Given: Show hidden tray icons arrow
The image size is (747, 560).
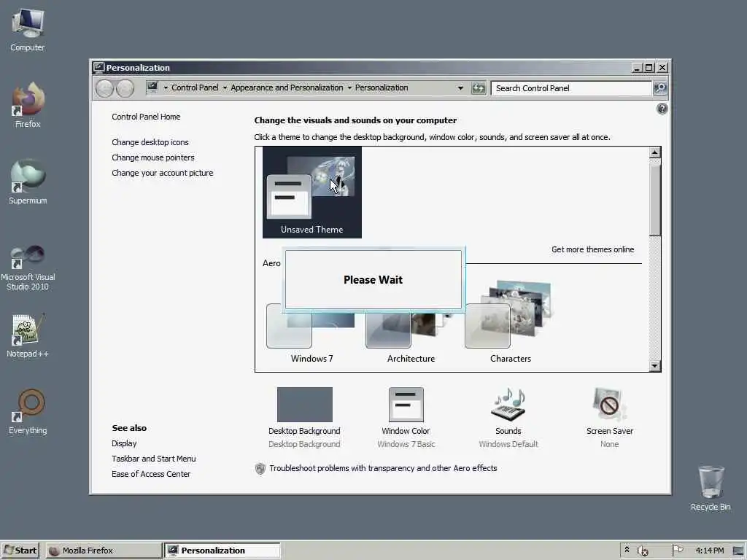Looking at the screenshot, I should click(627, 550).
